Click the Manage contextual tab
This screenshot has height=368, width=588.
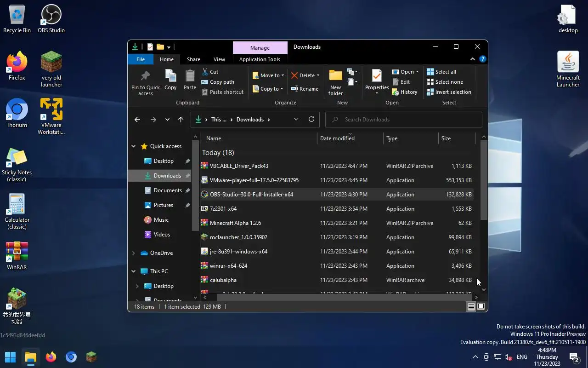[260, 48]
